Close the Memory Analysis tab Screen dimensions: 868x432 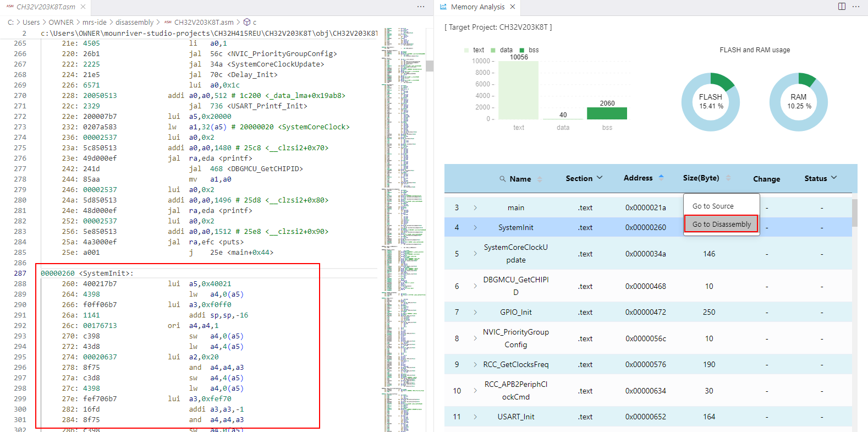pyautogui.click(x=513, y=7)
